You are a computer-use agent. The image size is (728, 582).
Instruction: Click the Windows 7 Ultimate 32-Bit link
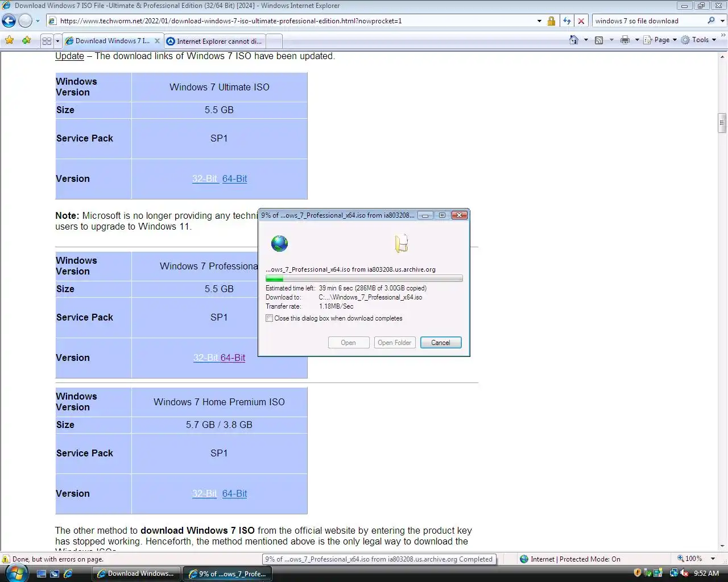205,178
